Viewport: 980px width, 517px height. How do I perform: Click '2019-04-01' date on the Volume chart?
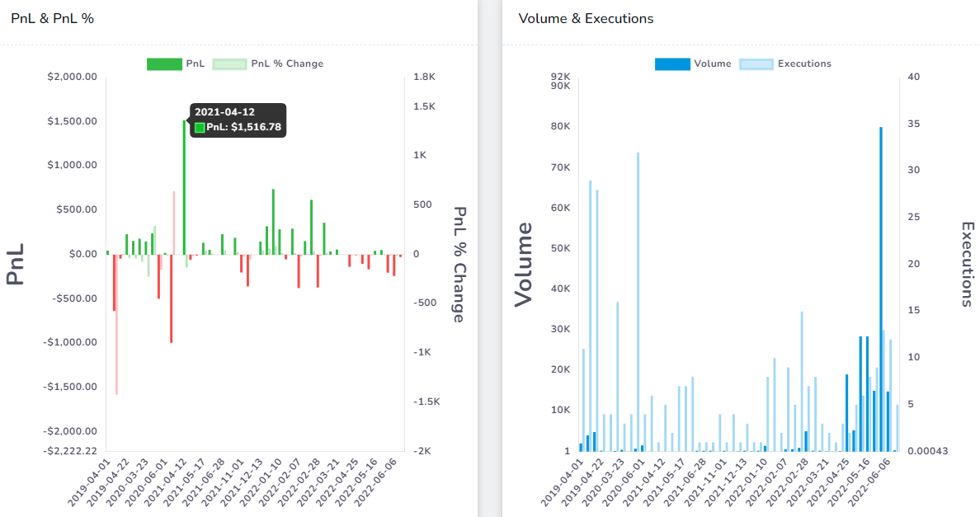tap(561, 482)
